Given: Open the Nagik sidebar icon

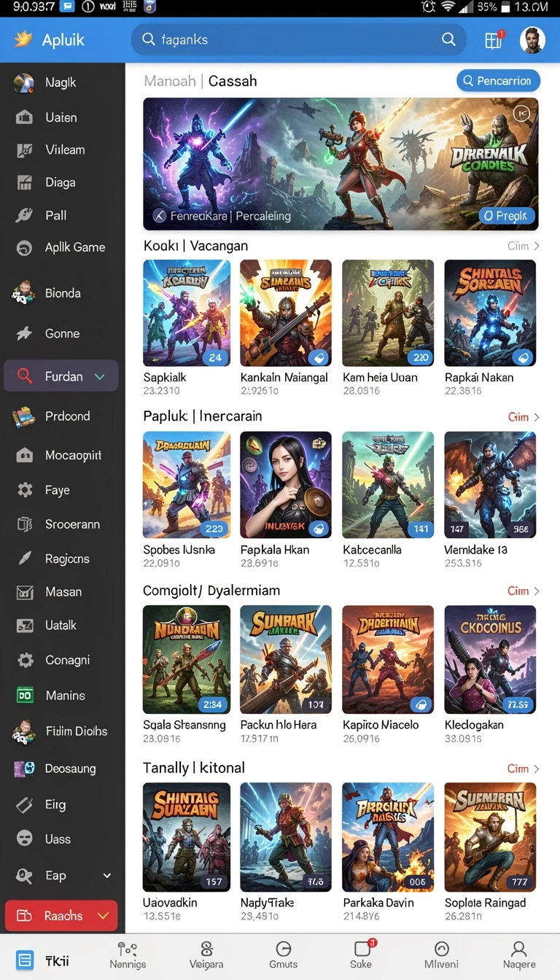Looking at the screenshot, I should click(x=24, y=83).
